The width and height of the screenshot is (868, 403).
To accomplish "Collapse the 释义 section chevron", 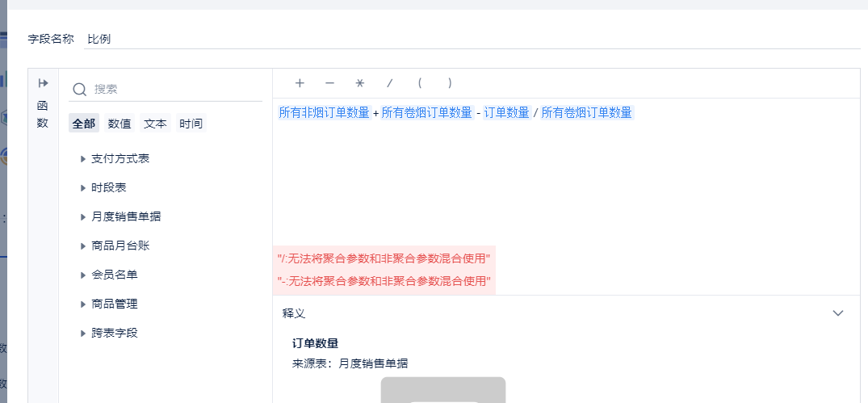I will click(x=838, y=313).
